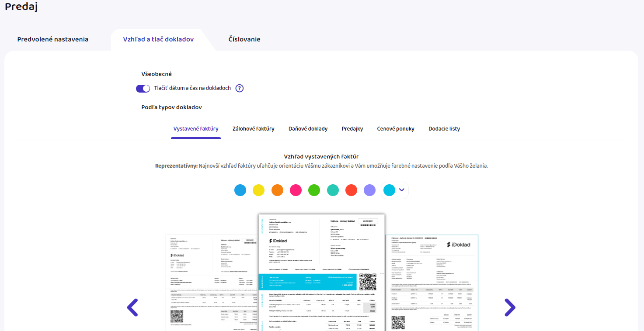Choose the green color swatch
644x331 pixels.
point(314,190)
